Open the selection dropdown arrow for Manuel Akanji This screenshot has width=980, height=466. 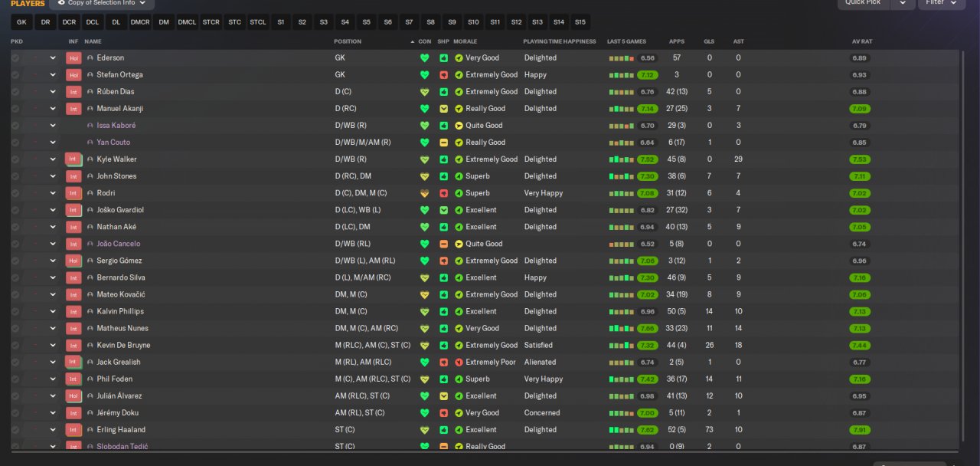(x=53, y=108)
